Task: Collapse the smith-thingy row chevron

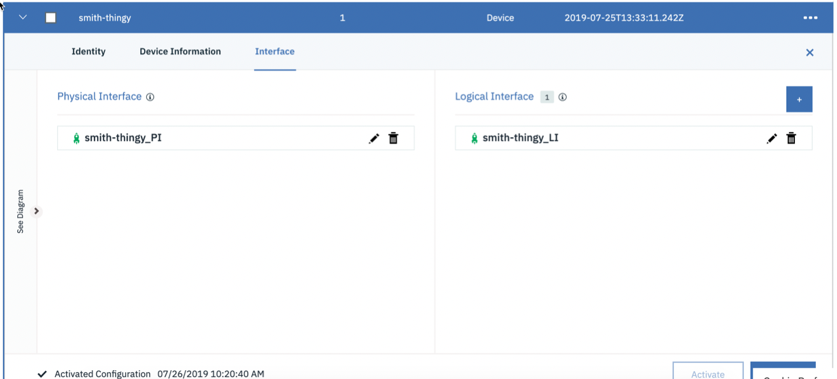Action: 23,17
